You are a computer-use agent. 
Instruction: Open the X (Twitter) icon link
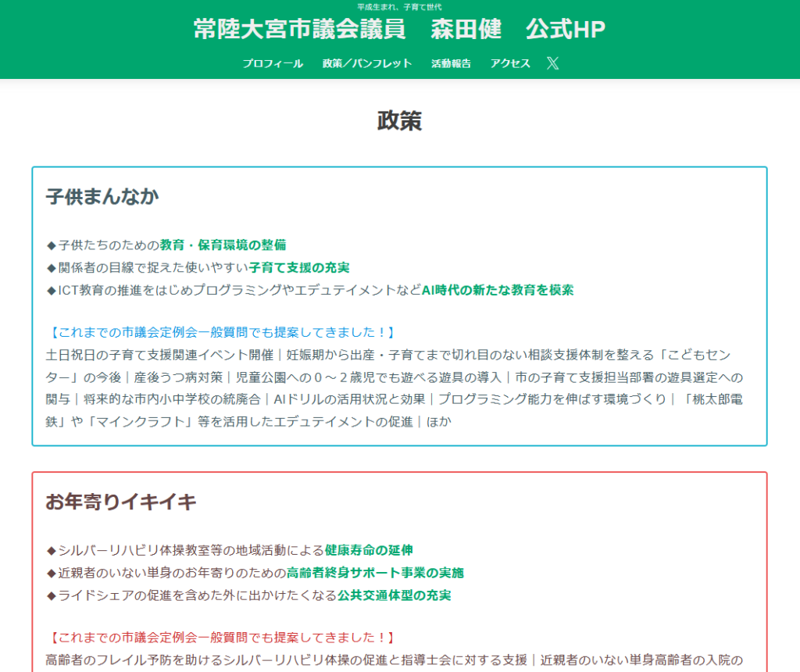[552, 63]
